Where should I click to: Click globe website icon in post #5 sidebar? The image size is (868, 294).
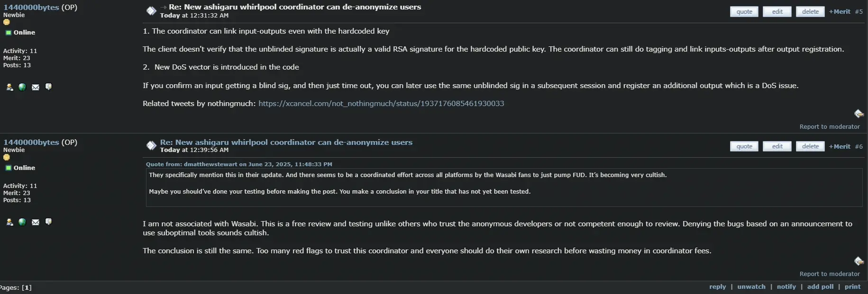[22, 87]
